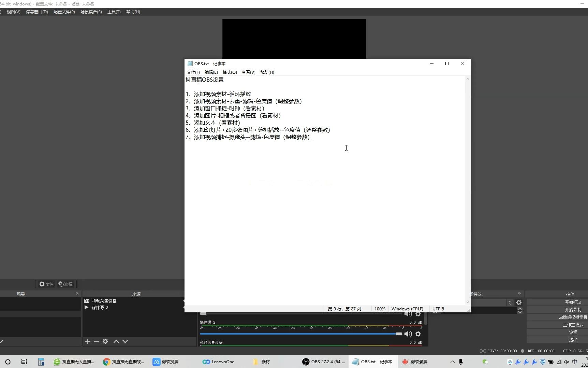Screen dimensions: 588x368
Task: Click the network Wi-Fi tray icon
Action: tap(559, 362)
